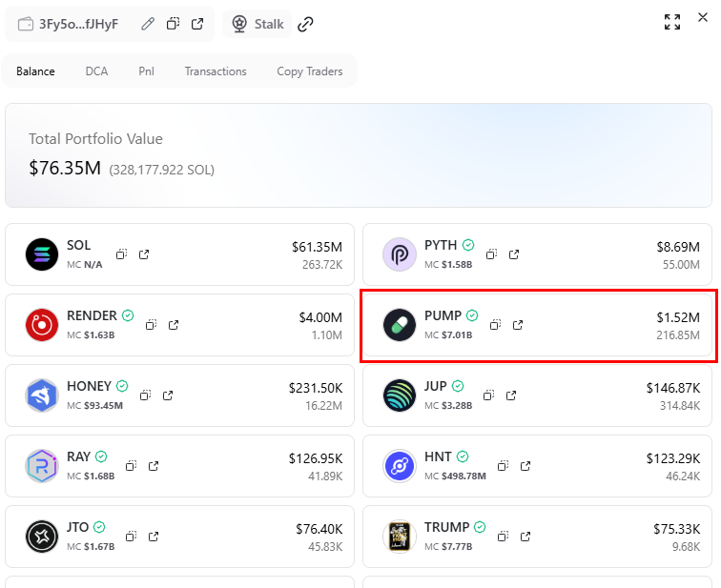Copy the JUP token address
The width and height of the screenshot is (721, 588).
(x=488, y=395)
